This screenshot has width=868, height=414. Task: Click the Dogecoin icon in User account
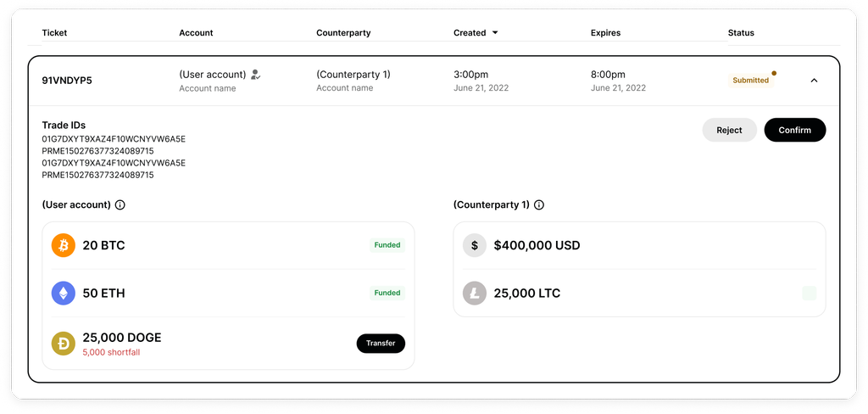(63, 343)
